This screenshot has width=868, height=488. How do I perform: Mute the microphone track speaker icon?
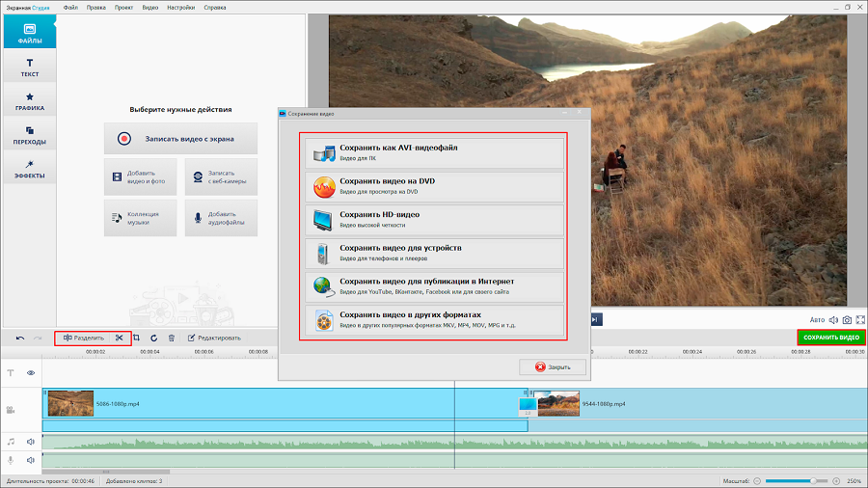(x=31, y=461)
